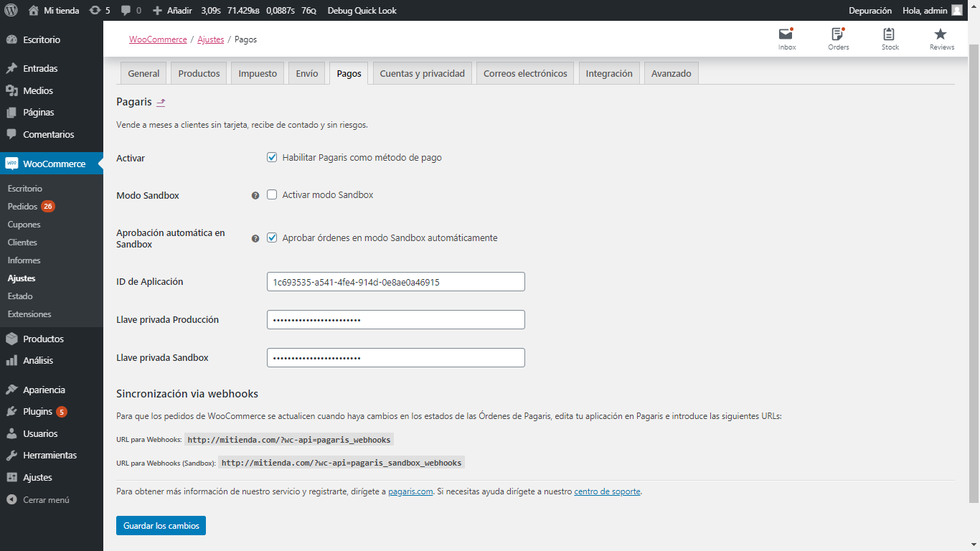Switch to the General settings tab
This screenshot has width=980, height=551.
143,73
